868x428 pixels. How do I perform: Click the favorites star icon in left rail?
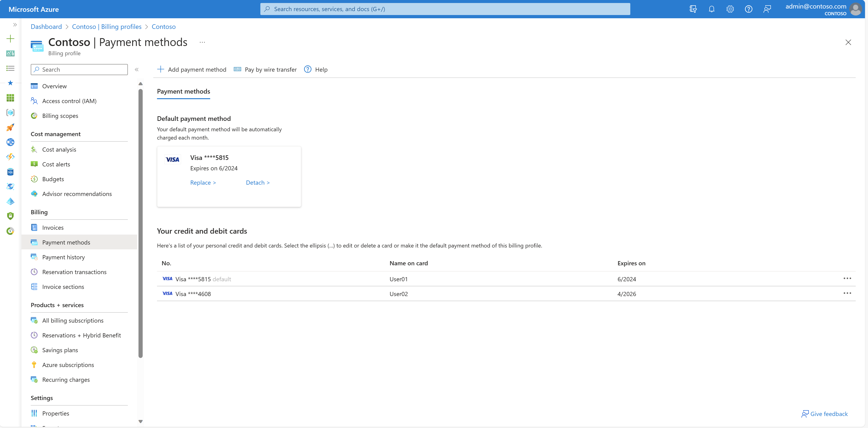[x=10, y=83]
